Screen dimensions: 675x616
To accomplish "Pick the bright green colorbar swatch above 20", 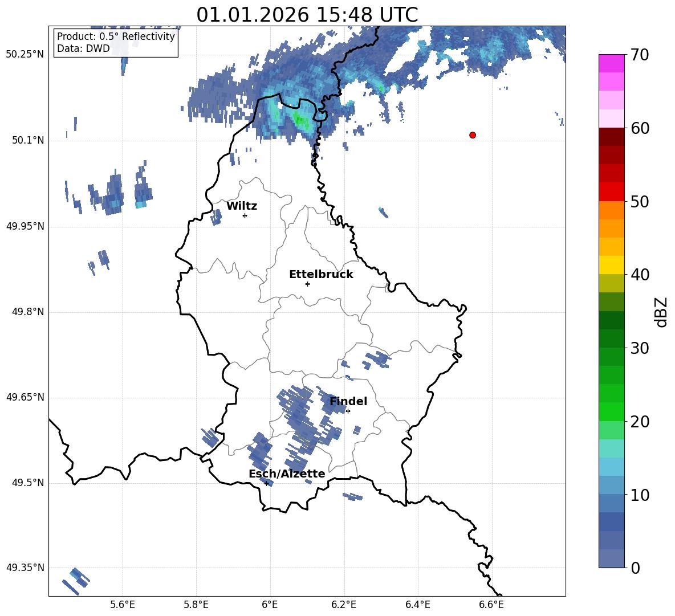I will (611, 411).
